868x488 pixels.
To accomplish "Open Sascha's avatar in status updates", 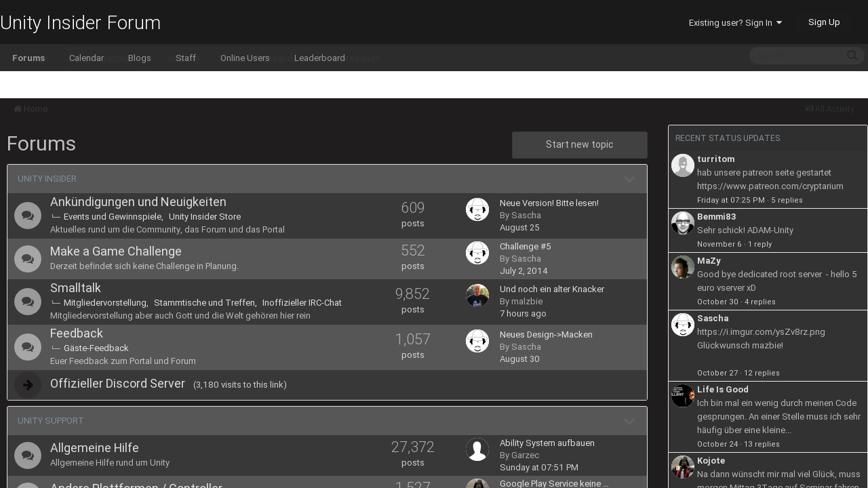I will pyautogui.click(x=683, y=325).
